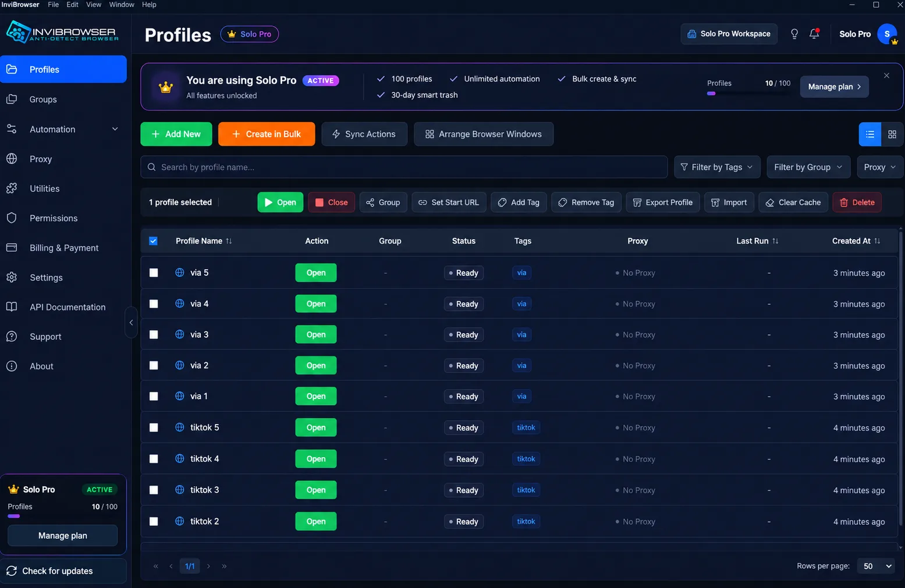Screen dimensions: 905x588
Task: Jump to the first page arrow
Action: (x=155, y=566)
